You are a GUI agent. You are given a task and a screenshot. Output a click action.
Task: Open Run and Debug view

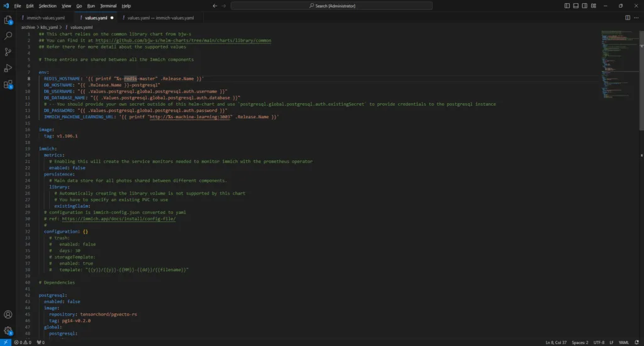pos(8,68)
